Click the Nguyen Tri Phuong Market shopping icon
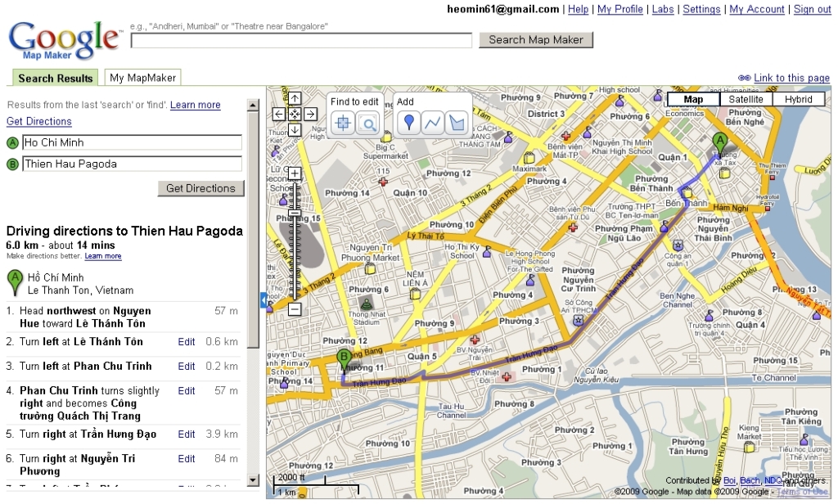The height and width of the screenshot is (504, 838). [370, 269]
